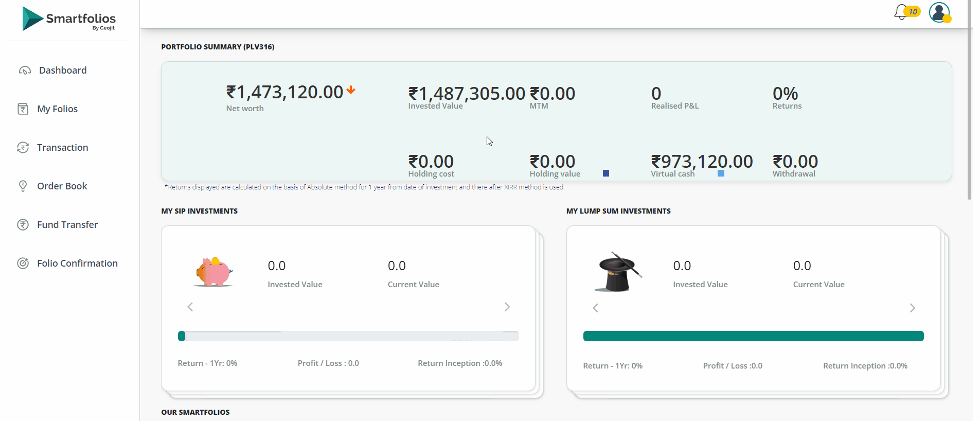Click the SIP investment progress bar
The image size is (980, 421).
[x=348, y=336]
